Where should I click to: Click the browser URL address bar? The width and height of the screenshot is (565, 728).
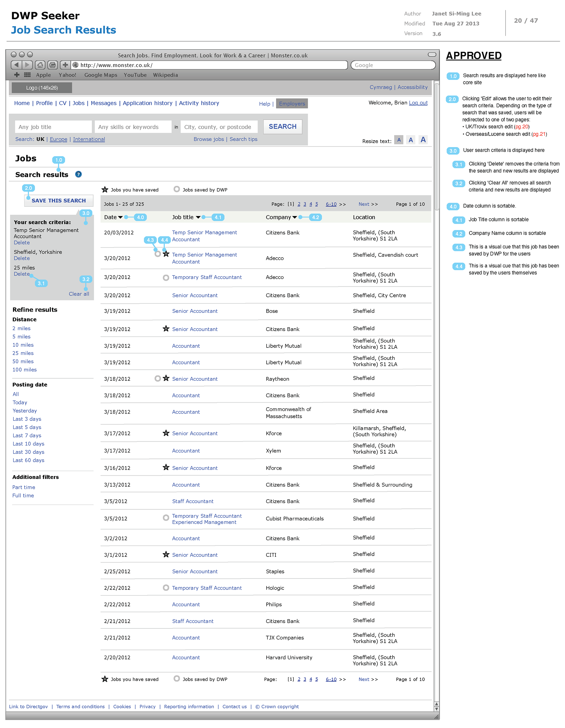coord(210,65)
